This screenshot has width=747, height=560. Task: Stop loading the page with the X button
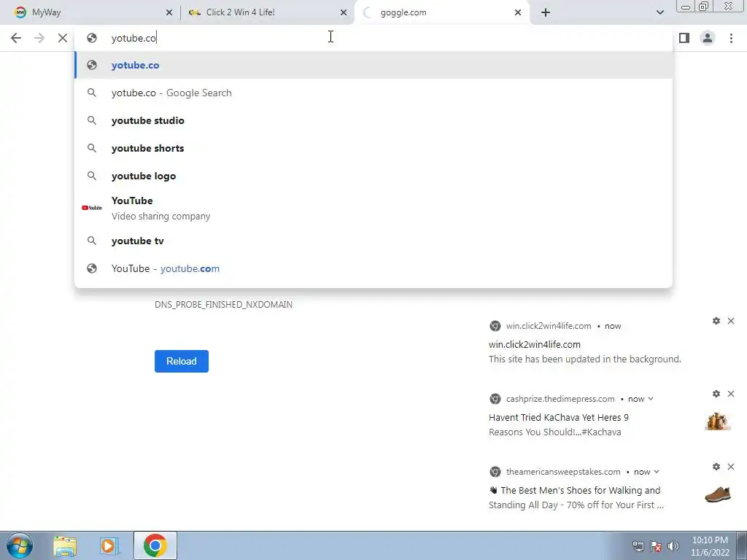(x=63, y=38)
